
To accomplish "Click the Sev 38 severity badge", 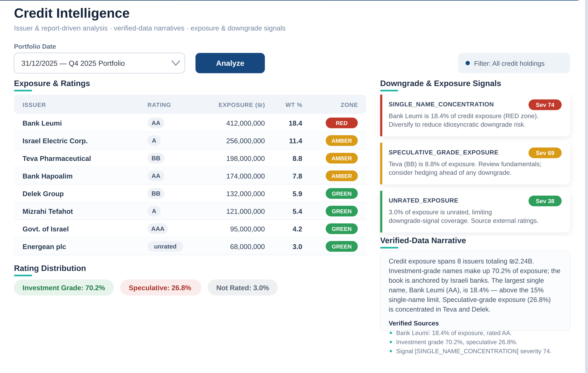I will (x=545, y=201).
